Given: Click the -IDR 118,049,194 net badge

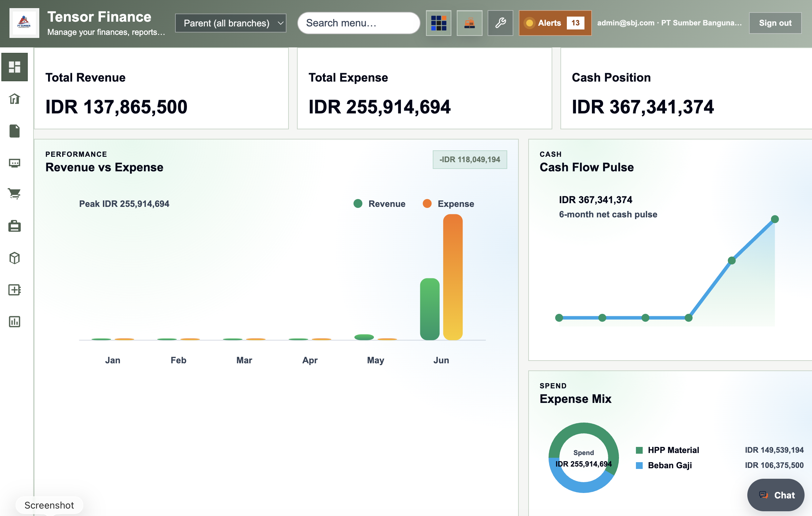Looking at the screenshot, I should pos(470,159).
